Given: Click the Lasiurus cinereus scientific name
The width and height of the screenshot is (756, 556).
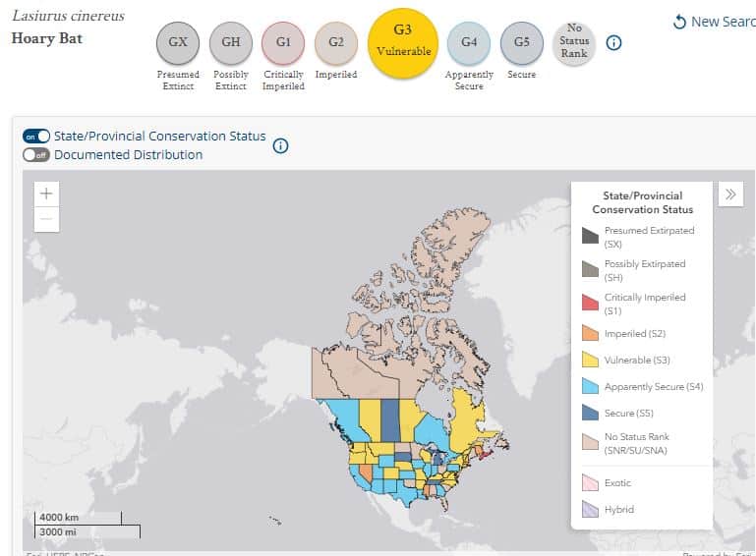Looking at the screenshot, I should coord(69,16).
